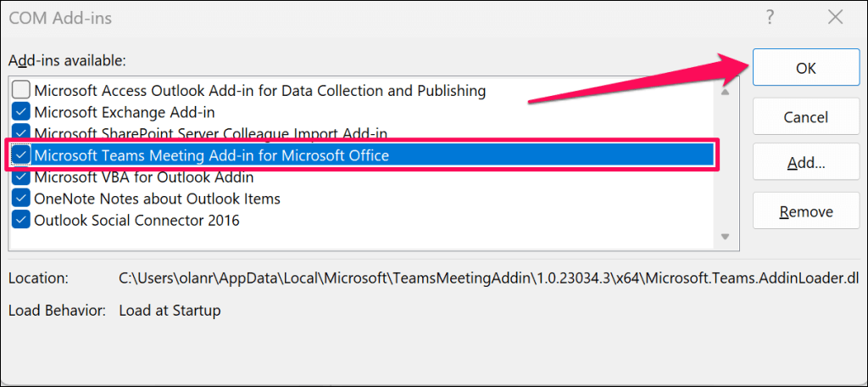868x387 pixels.
Task: Open the Add... add-in browser
Action: pyautogui.click(x=805, y=164)
